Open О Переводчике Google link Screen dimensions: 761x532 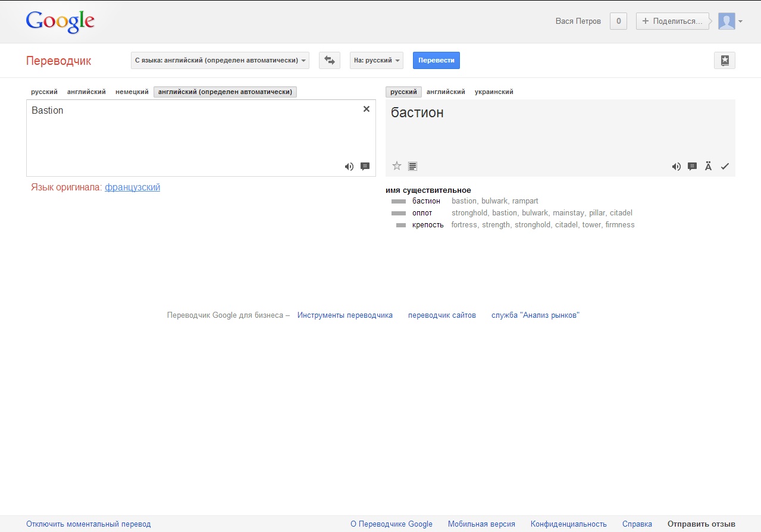(x=392, y=524)
